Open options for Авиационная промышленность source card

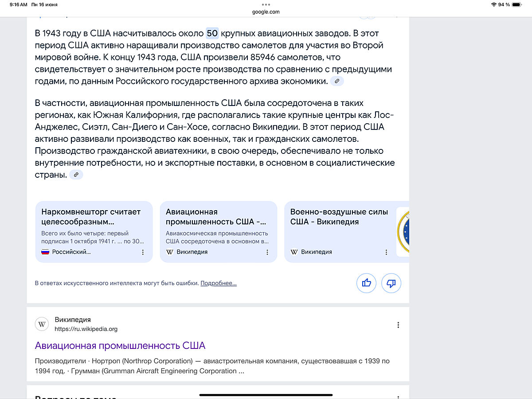point(267,252)
